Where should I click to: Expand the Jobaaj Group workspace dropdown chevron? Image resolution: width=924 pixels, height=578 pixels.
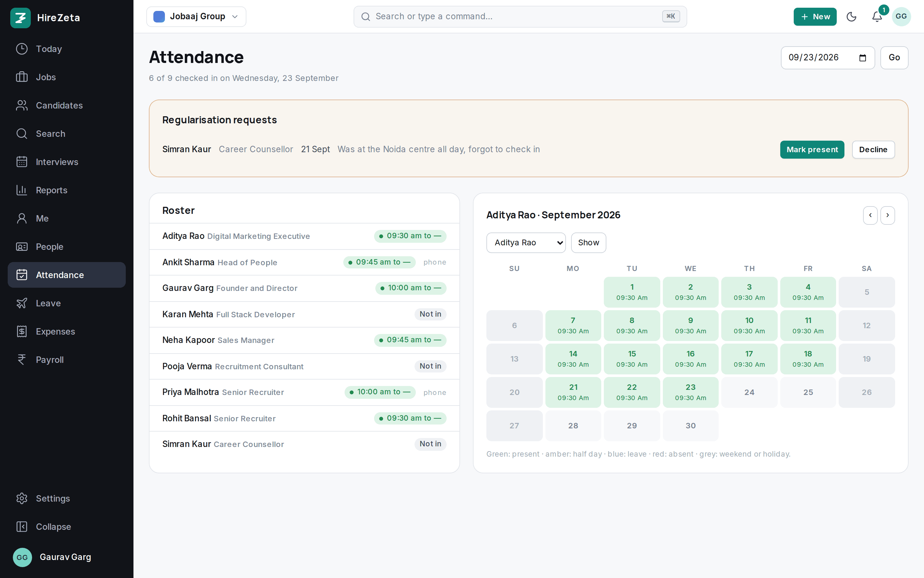click(x=235, y=17)
